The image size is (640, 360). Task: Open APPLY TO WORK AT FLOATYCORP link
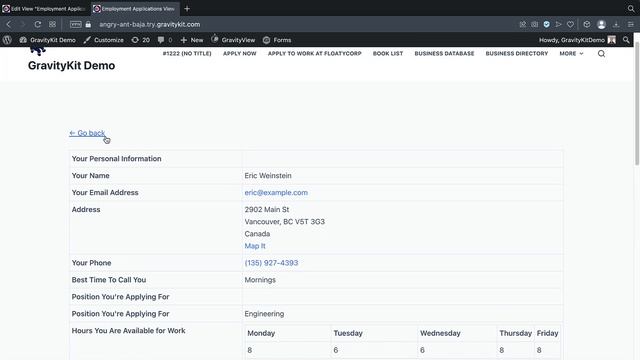315,53
